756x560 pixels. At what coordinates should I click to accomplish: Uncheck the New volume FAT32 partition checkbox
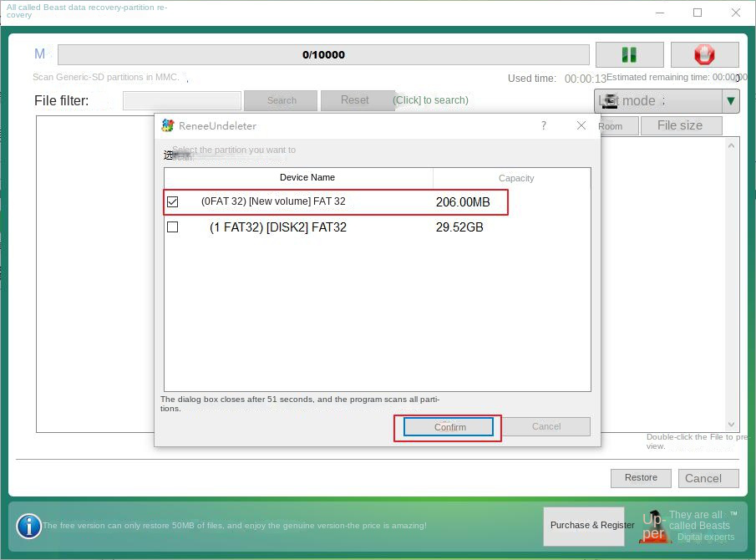pos(173,201)
